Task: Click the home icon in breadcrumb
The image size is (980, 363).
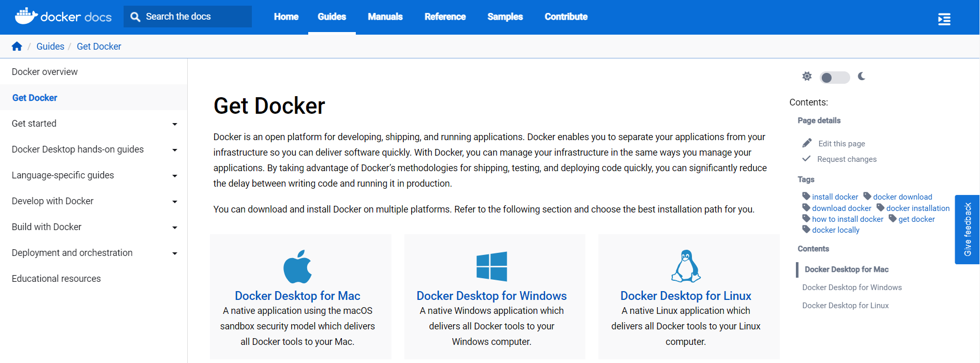Action: tap(17, 47)
